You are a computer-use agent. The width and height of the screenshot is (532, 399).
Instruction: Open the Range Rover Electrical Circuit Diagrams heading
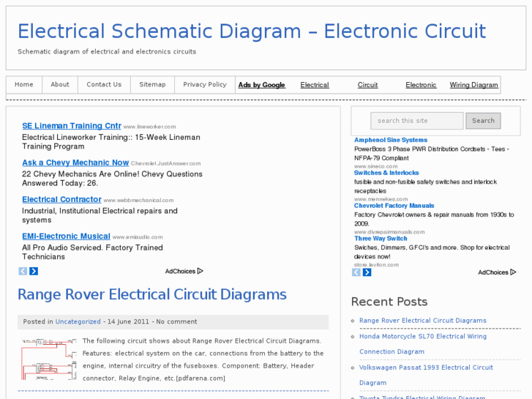[152, 294]
